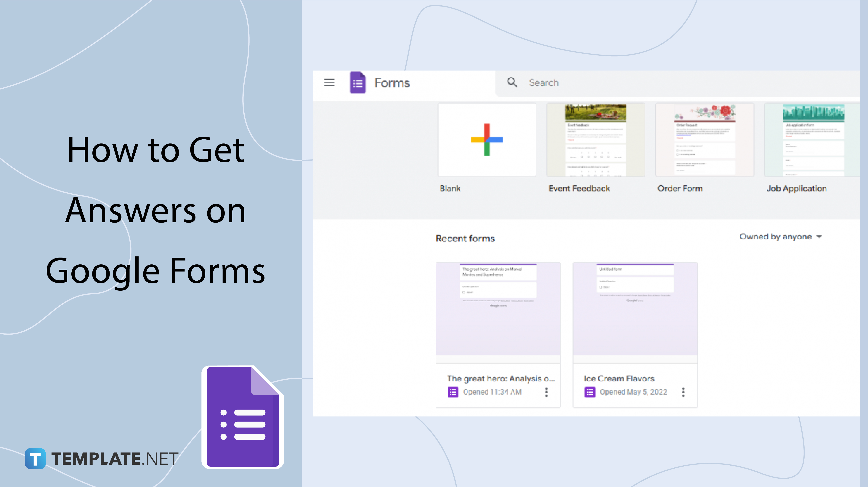Open the main navigation hamburger menu
Viewport: 868px width, 487px height.
[329, 83]
